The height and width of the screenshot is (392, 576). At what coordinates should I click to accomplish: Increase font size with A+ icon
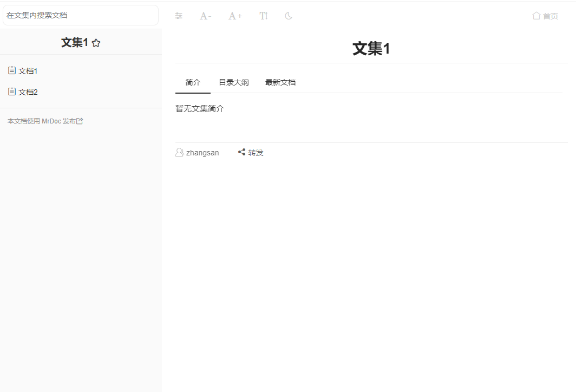(x=235, y=16)
